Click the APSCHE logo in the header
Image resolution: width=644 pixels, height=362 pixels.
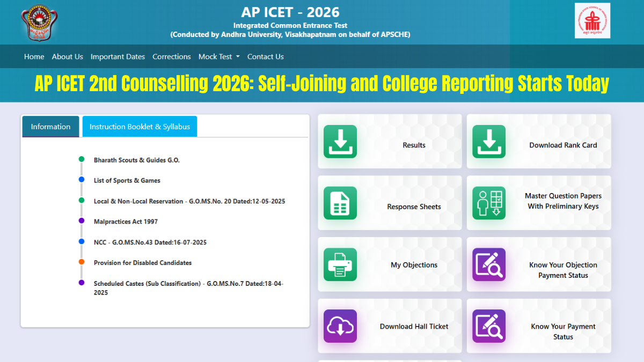point(592,20)
